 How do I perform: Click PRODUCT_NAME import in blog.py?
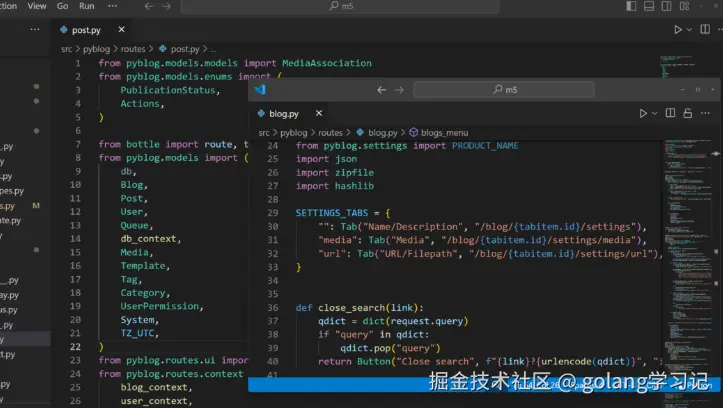485,146
